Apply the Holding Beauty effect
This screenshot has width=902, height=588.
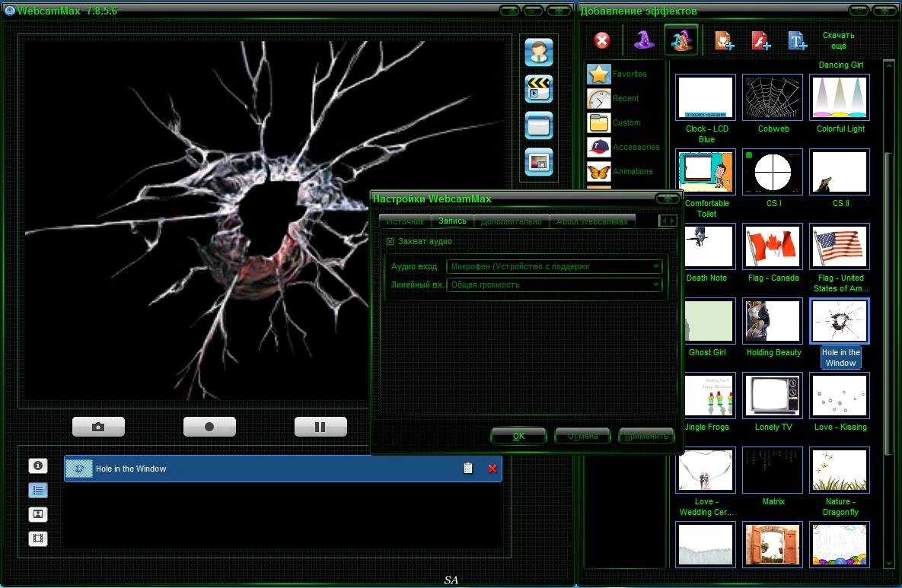[773, 321]
